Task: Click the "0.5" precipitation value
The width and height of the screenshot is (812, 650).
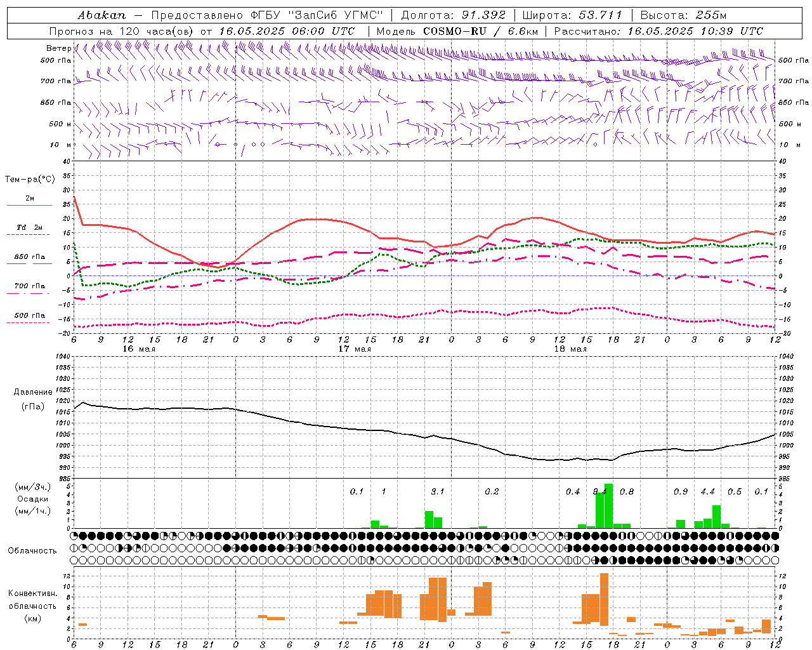Action: 735,492
